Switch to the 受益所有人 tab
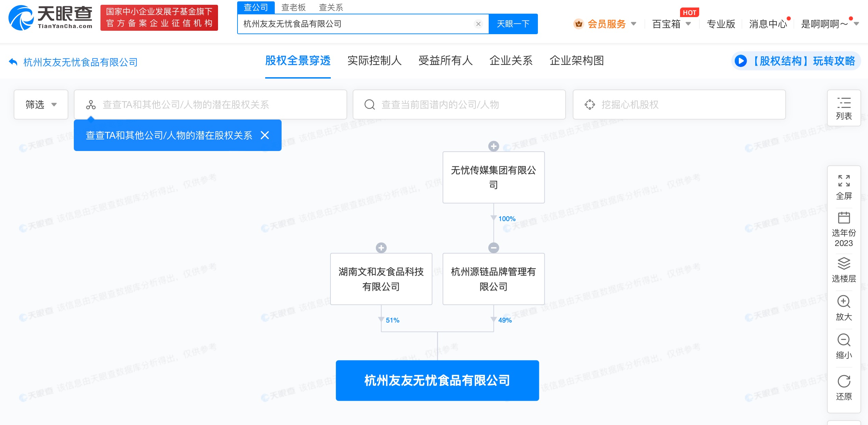Image resolution: width=868 pixels, height=425 pixels. (445, 61)
